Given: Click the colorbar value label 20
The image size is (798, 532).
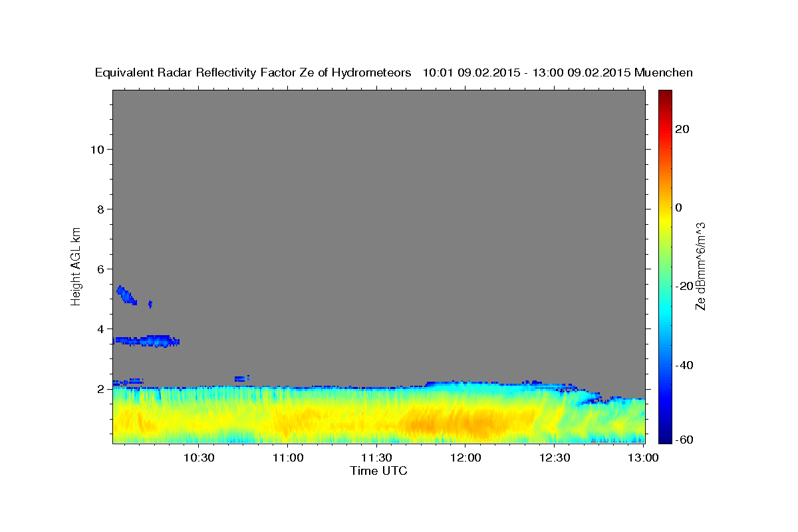Looking at the screenshot, I should pos(682,129).
